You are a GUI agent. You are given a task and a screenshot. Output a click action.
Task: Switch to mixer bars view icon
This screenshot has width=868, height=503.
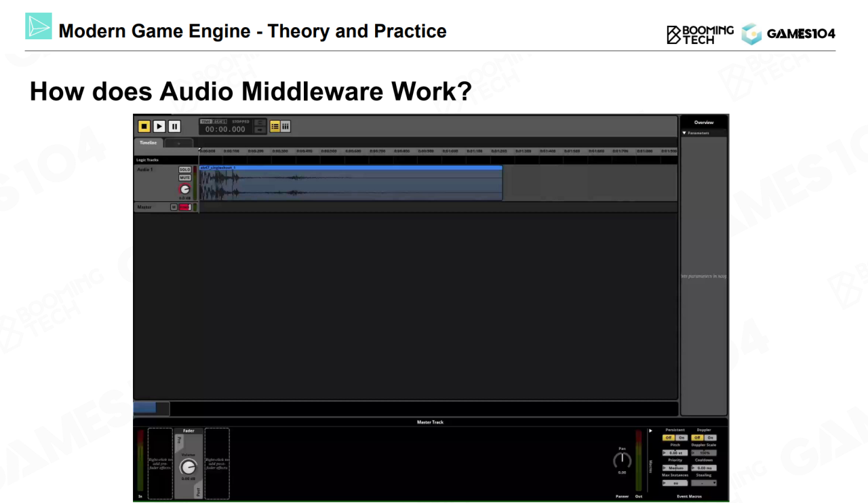click(x=285, y=126)
